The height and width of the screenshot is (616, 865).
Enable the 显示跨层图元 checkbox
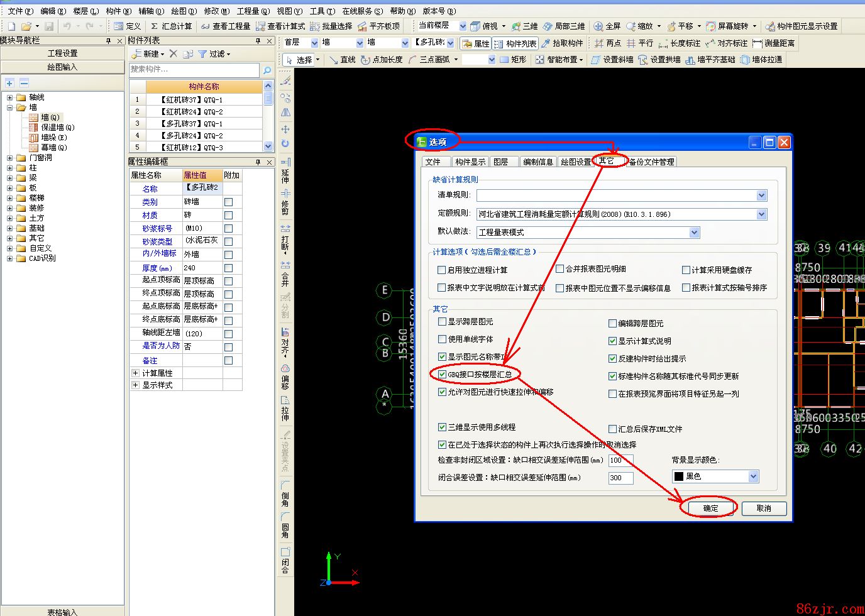442,321
